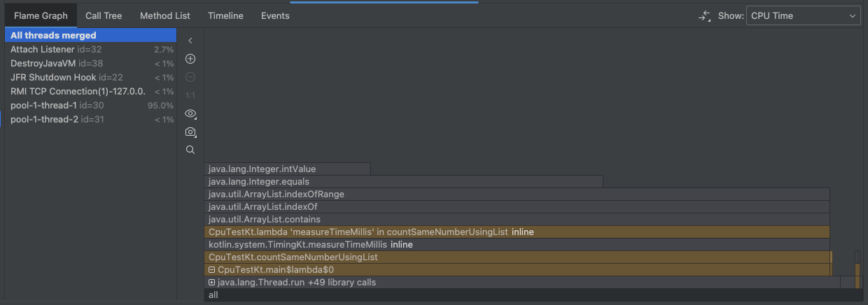Click the zoom in plus icon
868x305 pixels.
point(190,59)
